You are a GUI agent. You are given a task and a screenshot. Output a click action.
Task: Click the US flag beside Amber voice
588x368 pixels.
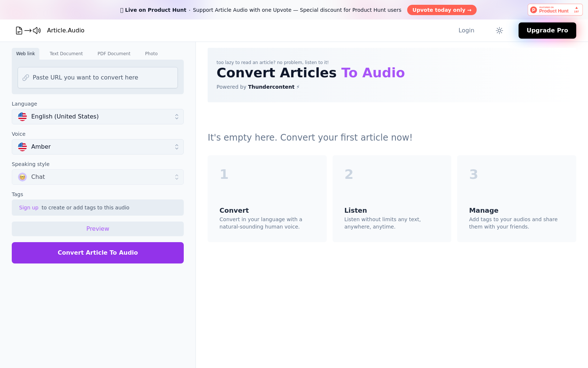(22, 147)
